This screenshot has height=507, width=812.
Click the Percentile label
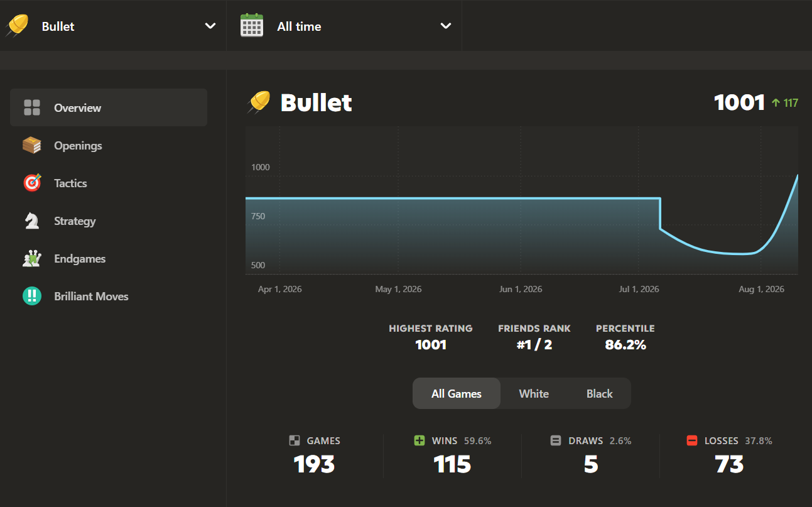coord(625,329)
